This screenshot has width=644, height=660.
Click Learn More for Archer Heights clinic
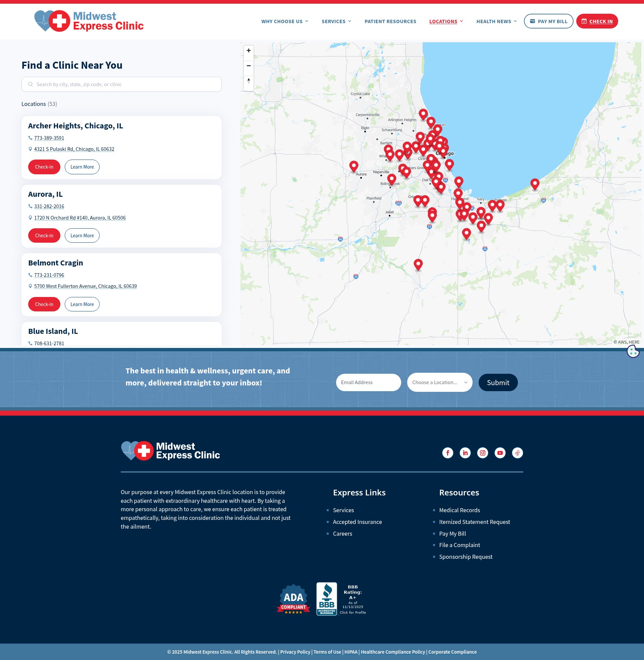(x=82, y=167)
